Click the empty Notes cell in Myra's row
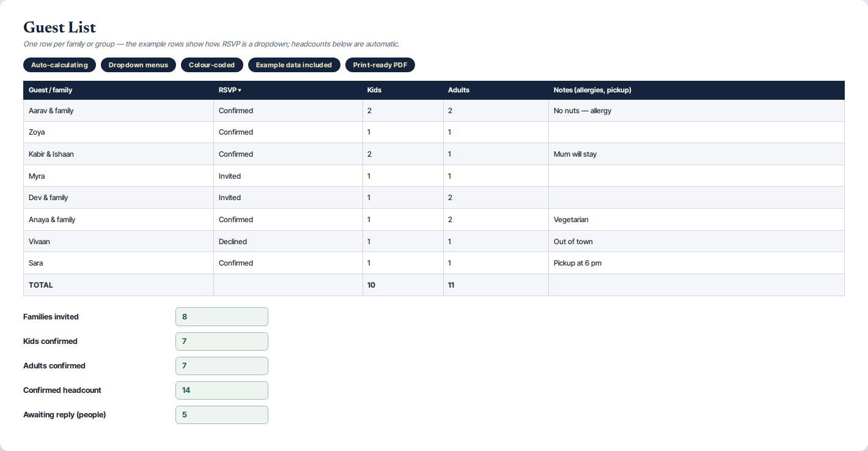868x451 pixels. pos(696,176)
